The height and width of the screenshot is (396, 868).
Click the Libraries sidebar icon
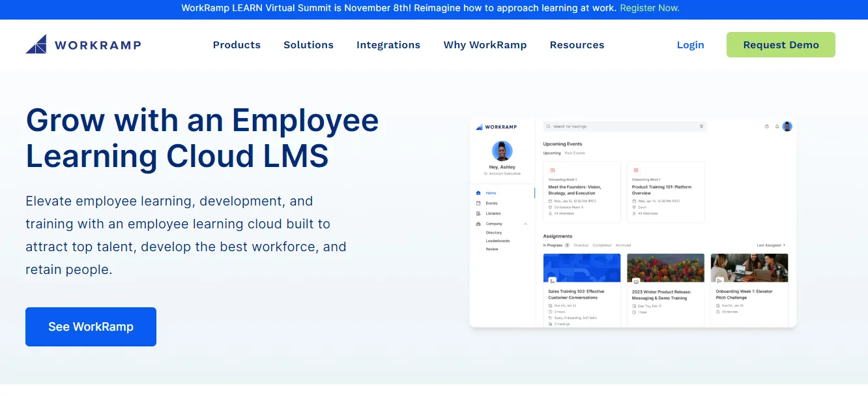[x=478, y=213]
